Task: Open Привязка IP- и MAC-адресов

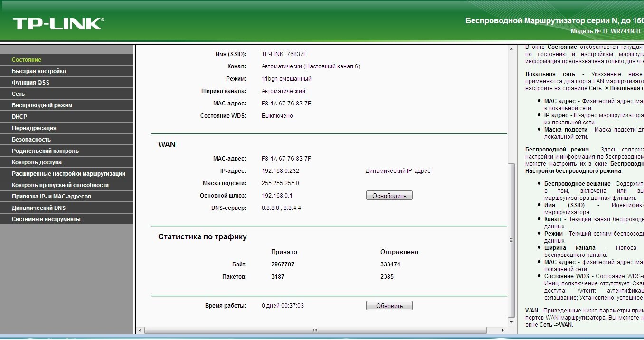Action: (51, 197)
